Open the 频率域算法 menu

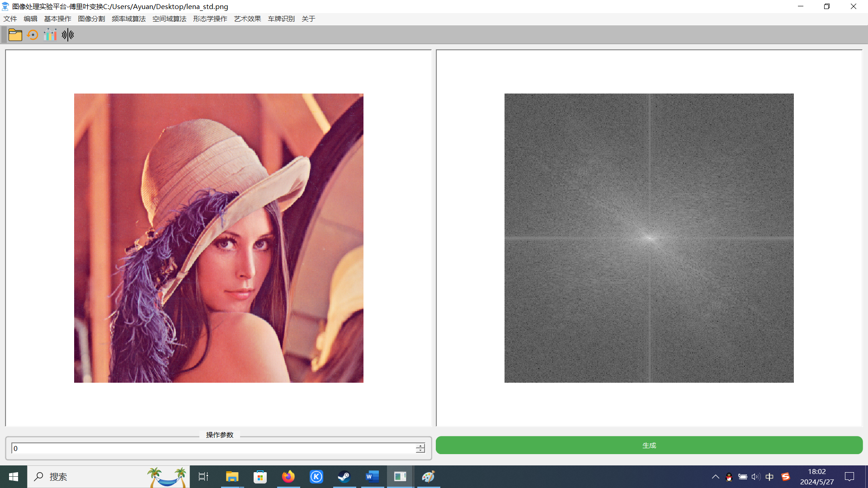click(128, 19)
